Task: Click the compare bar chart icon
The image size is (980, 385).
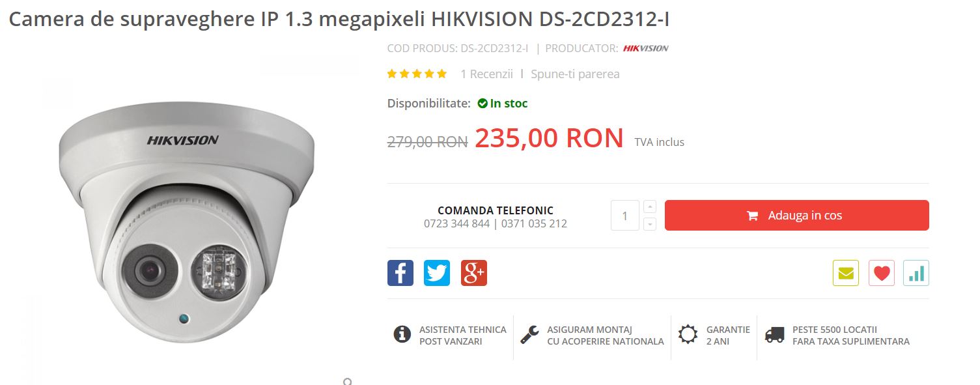Action: point(916,273)
